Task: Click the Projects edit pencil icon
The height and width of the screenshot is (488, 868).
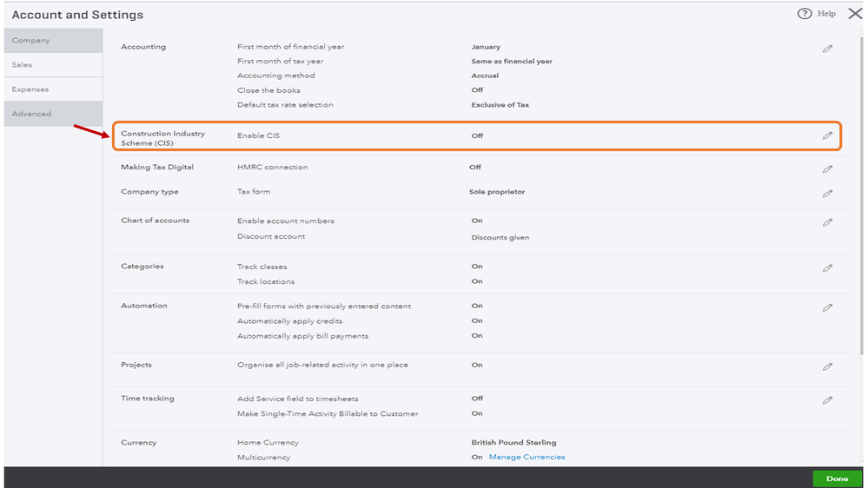Action: 827,367
